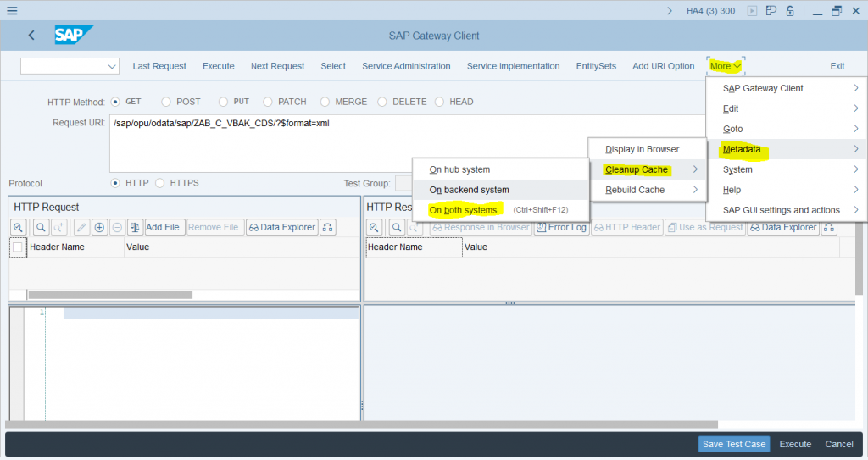Expand SAP Gateway Client submenu

click(786, 88)
